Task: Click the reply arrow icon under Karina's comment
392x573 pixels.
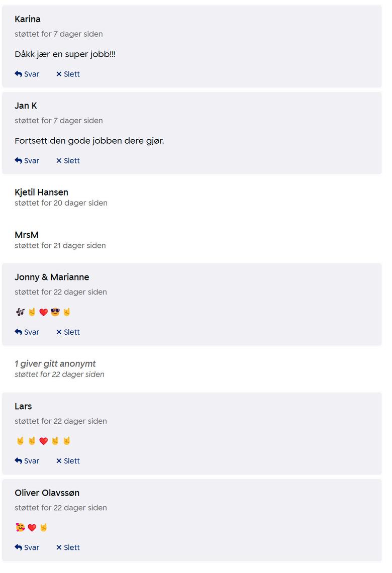Action: pyautogui.click(x=19, y=74)
